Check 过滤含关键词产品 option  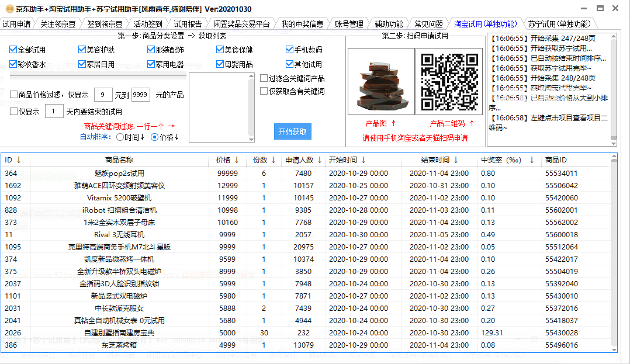[264, 78]
